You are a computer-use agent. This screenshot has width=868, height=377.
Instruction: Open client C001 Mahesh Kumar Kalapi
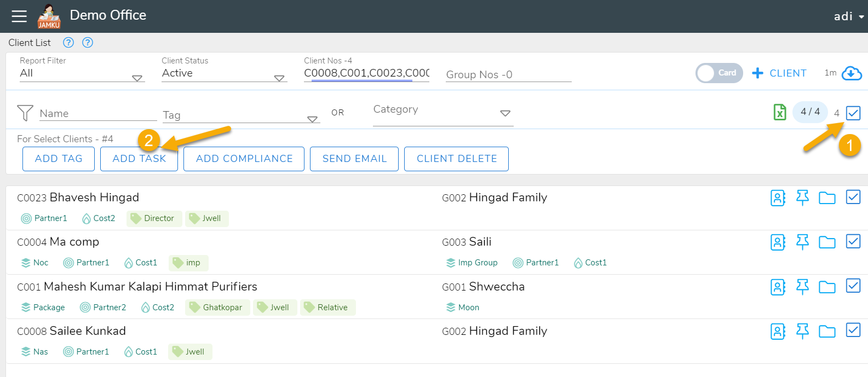click(137, 287)
